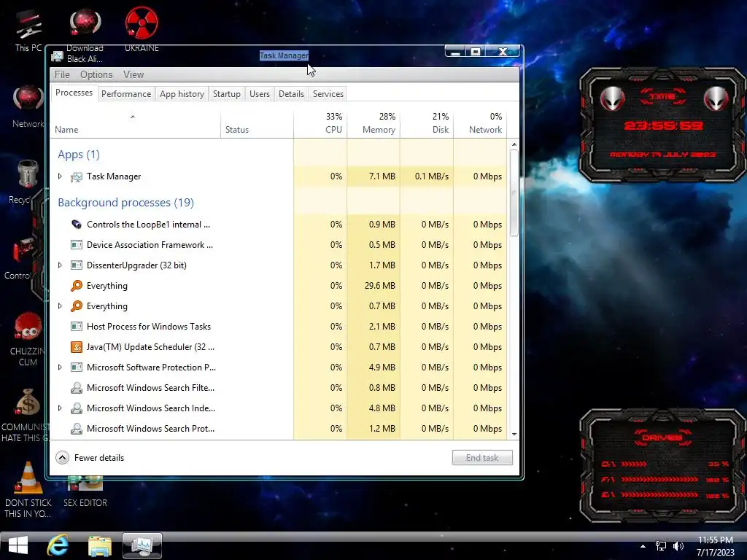Click the scrollbar up arrow

click(514, 144)
